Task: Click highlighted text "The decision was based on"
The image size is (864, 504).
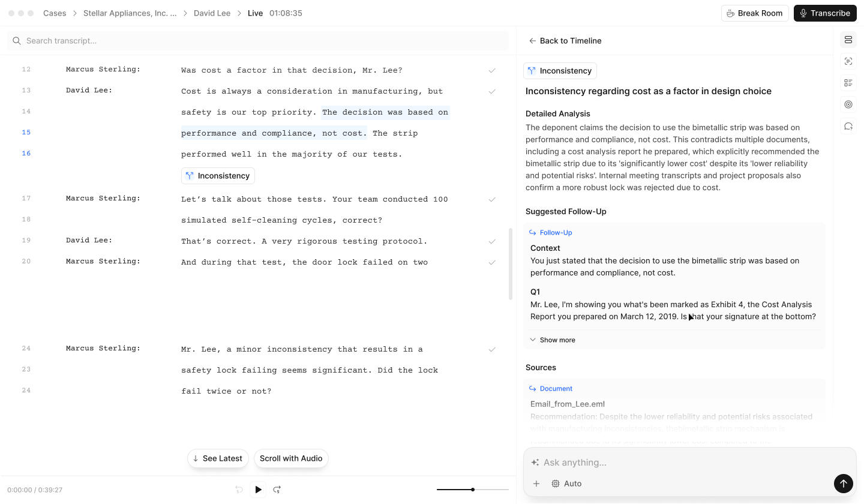Action: 385,112
